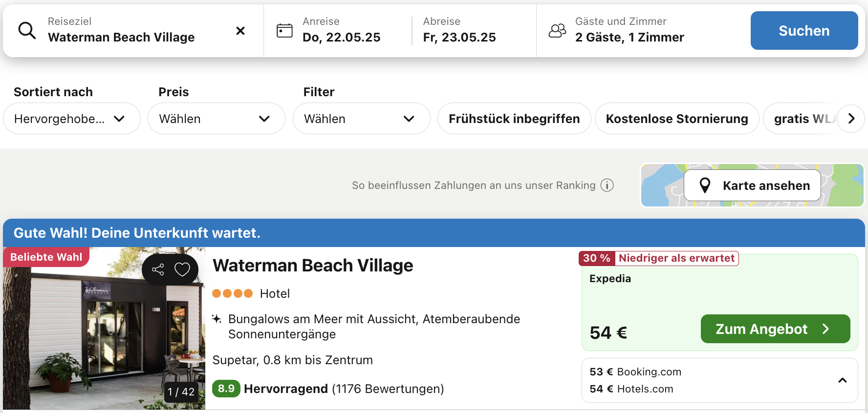
Task: Click the 8.9 rating badge
Action: 226,389
